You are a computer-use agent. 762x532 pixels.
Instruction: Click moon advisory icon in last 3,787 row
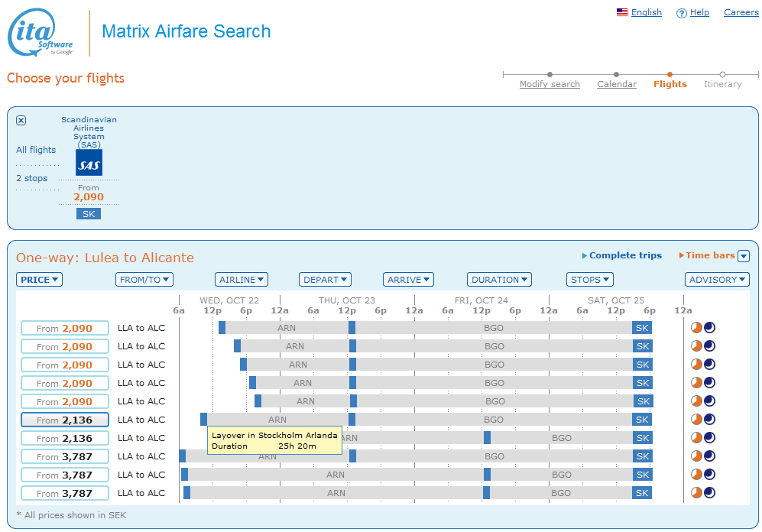[709, 493]
